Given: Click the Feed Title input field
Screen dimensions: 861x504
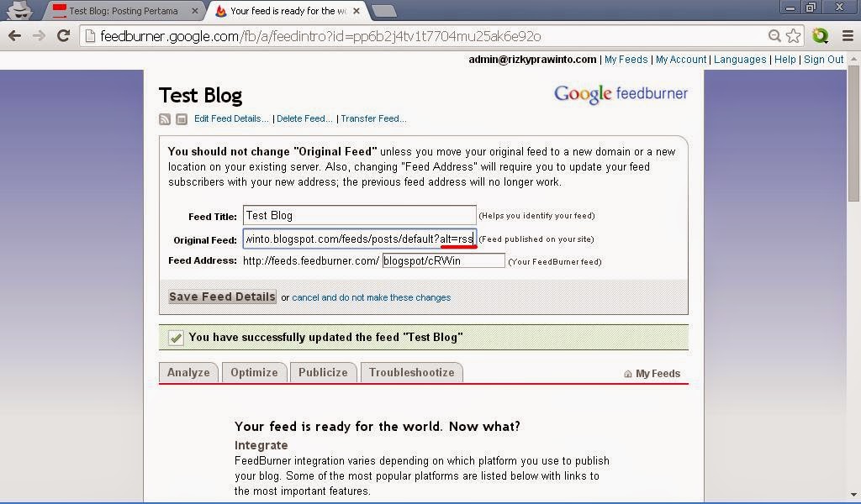Looking at the screenshot, I should [x=360, y=216].
